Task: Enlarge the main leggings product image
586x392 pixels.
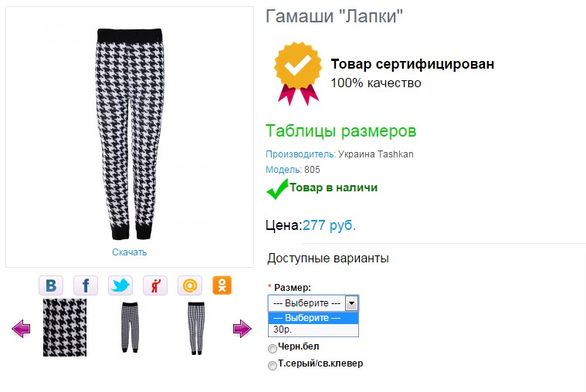Action: [x=130, y=133]
